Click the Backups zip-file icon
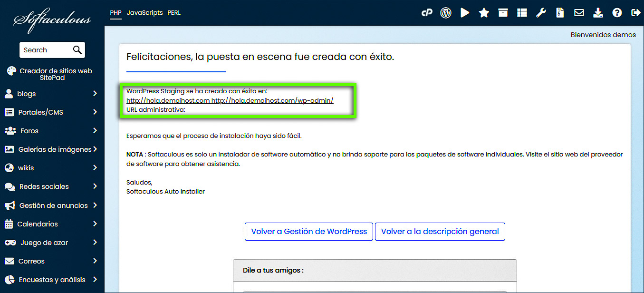This screenshot has height=293, width=644. click(x=560, y=12)
